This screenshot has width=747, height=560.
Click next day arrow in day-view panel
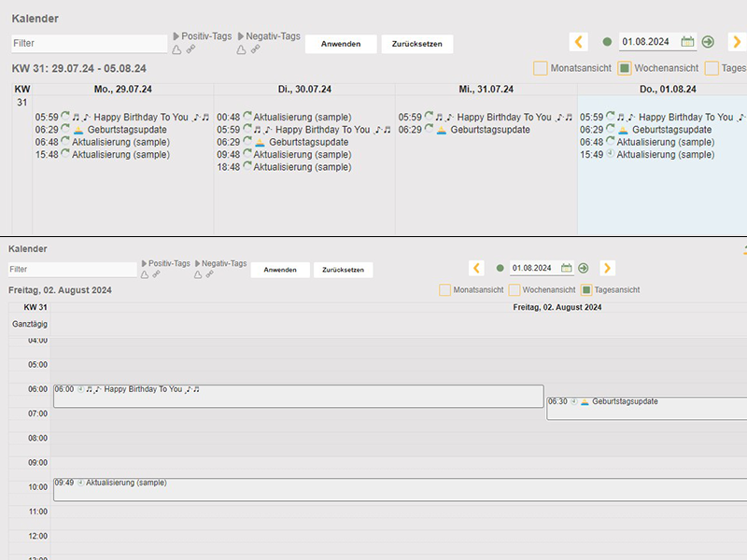[x=607, y=268]
